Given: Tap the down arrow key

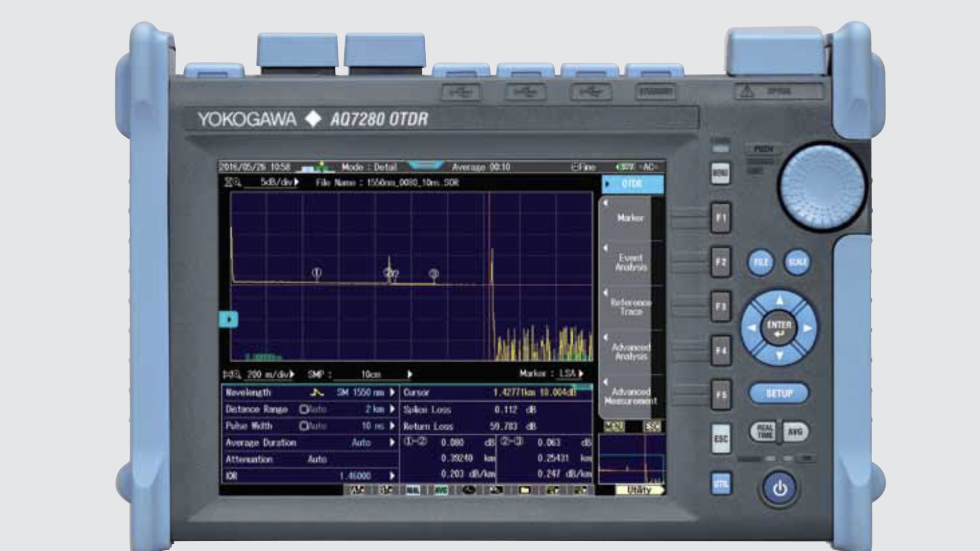Looking at the screenshot, I should (779, 356).
